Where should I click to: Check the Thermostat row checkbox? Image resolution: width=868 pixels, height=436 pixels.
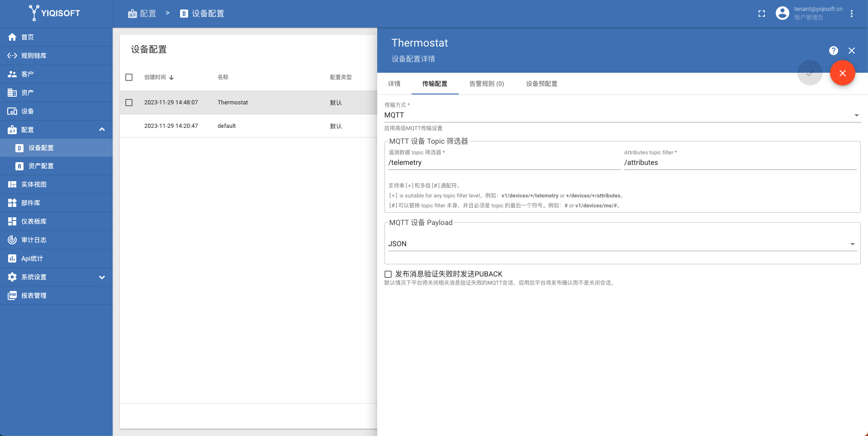[129, 103]
